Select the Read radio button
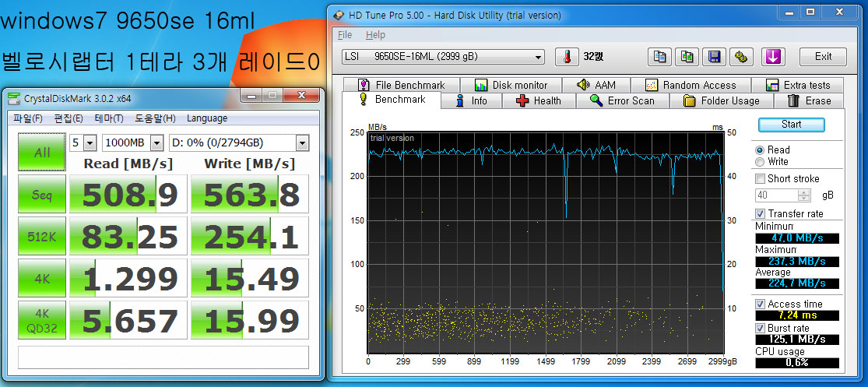 tap(760, 150)
